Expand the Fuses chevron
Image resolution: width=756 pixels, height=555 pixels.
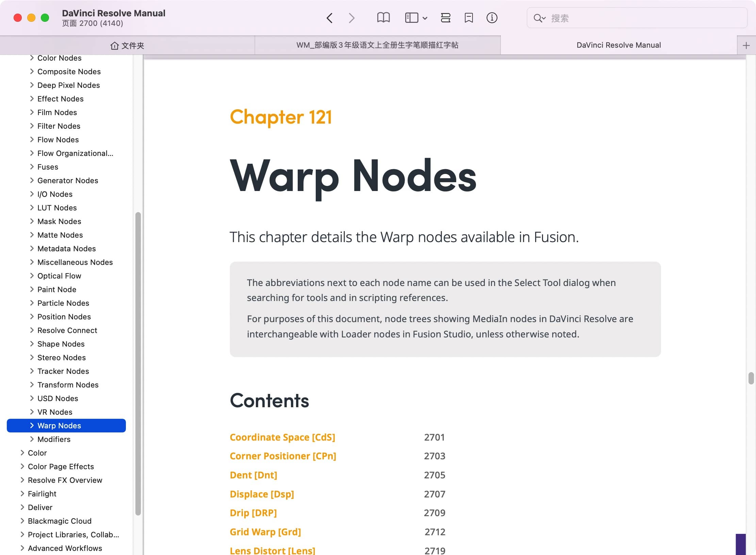tap(32, 167)
